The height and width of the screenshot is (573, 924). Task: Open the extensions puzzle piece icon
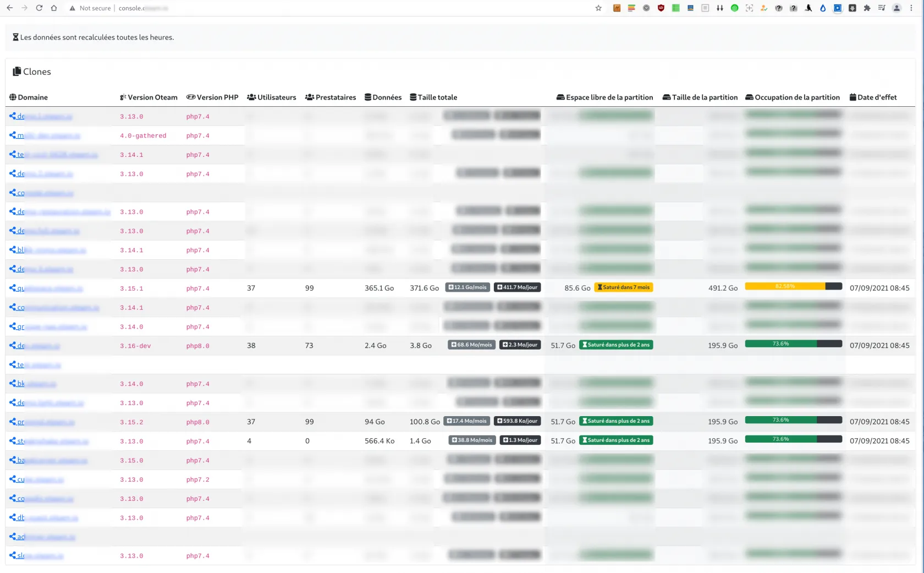tap(867, 8)
